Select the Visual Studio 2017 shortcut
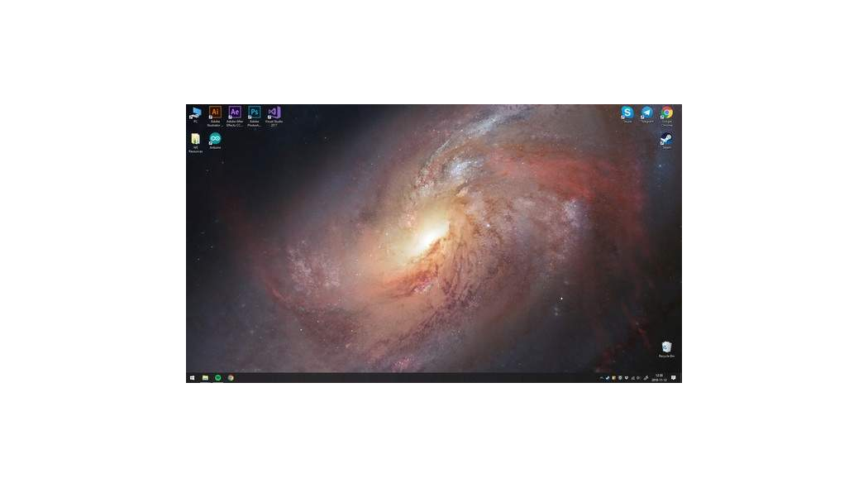Image resolution: width=868 pixels, height=488 pixels. point(274,117)
